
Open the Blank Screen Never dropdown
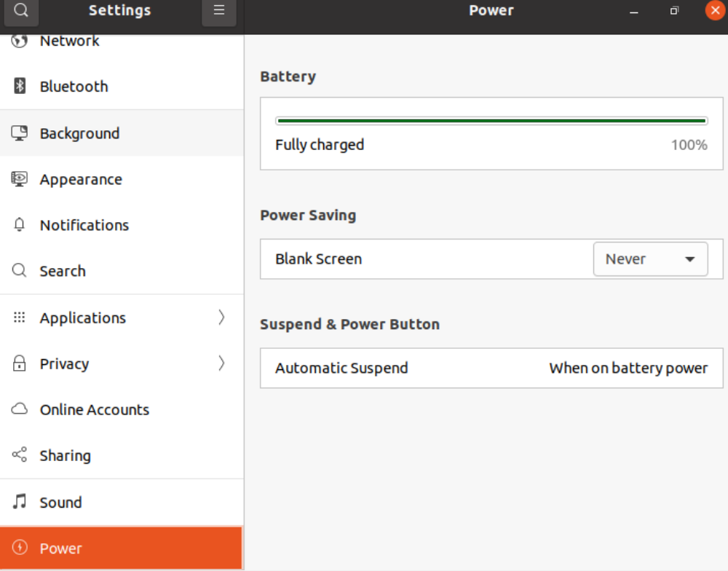(x=650, y=259)
